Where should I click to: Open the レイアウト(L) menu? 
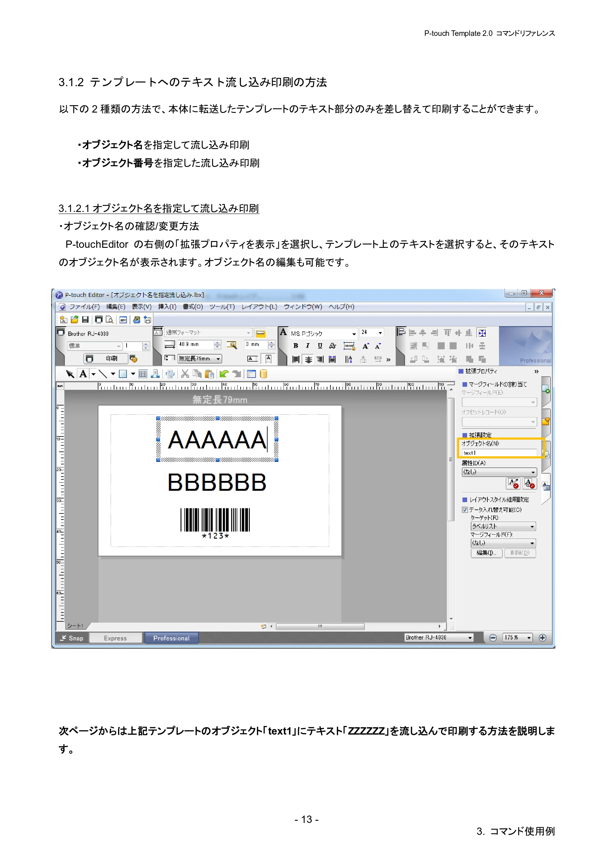(259, 307)
